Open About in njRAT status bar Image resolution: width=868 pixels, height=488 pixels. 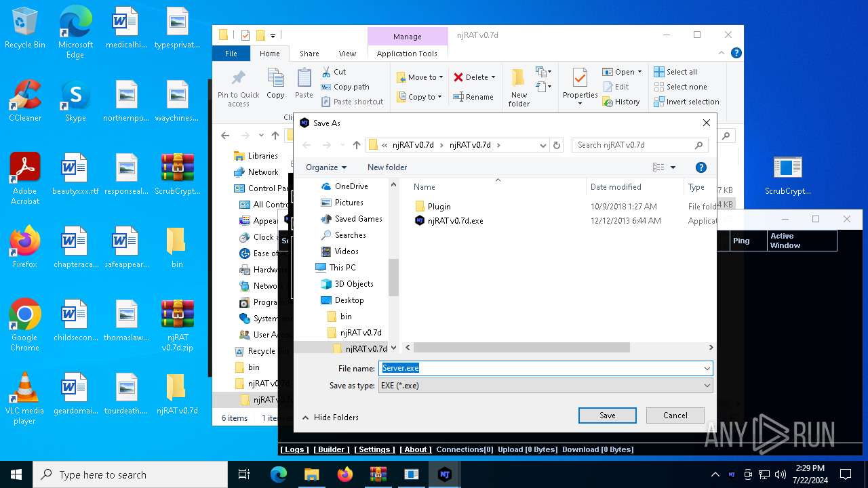[416, 449]
